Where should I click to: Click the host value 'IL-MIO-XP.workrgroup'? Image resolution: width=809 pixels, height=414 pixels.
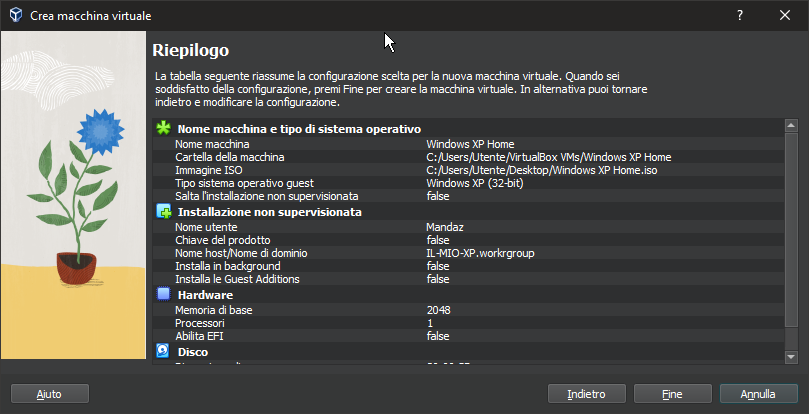point(480,253)
